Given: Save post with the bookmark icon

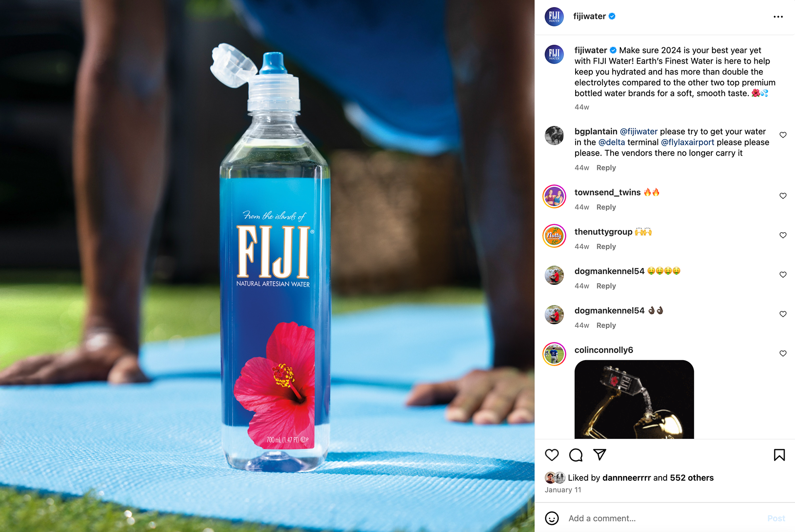Looking at the screenshot, I should (779, 455).
